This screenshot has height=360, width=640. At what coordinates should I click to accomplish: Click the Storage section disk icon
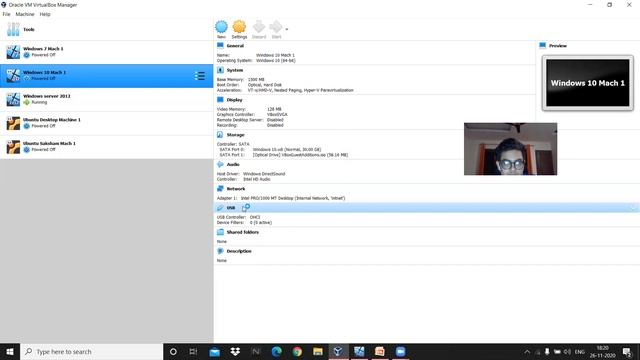pos(220,135)
